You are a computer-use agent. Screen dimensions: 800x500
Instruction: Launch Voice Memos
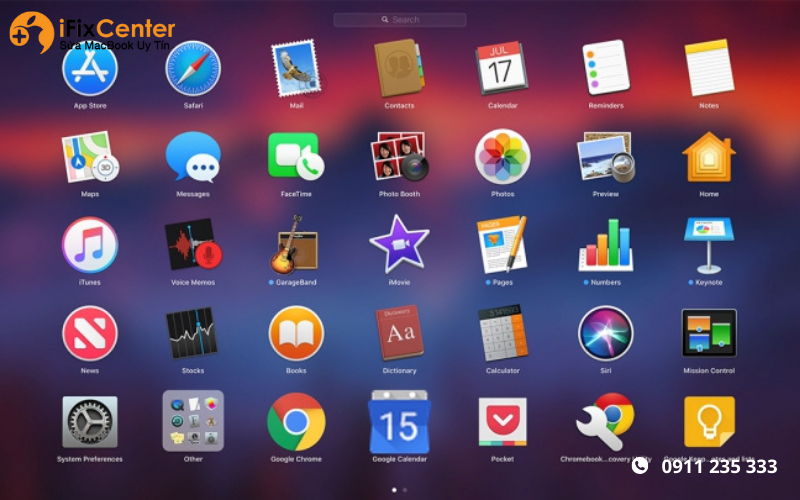[193, 245]
